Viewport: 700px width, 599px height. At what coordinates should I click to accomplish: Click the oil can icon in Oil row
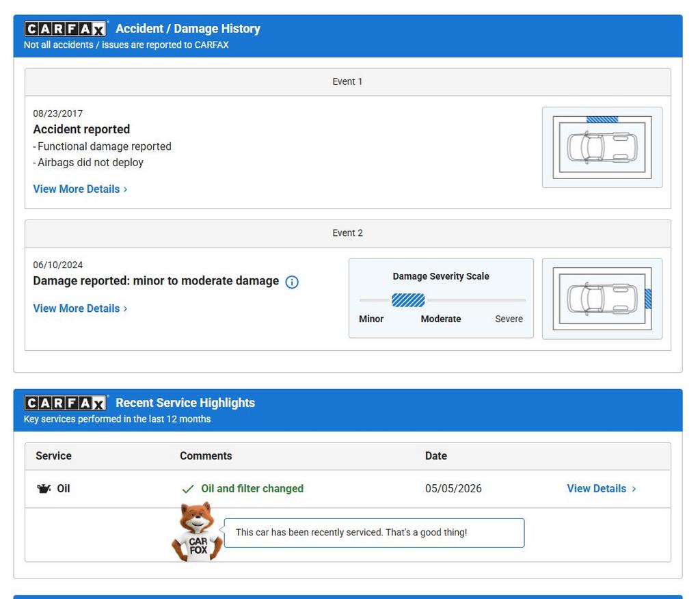[x=44, y=489]
